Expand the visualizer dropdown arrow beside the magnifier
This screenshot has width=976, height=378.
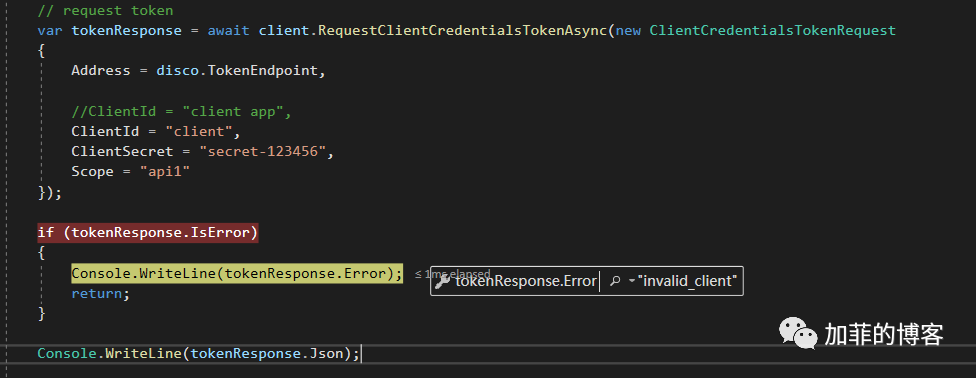(x=632, y=282)
